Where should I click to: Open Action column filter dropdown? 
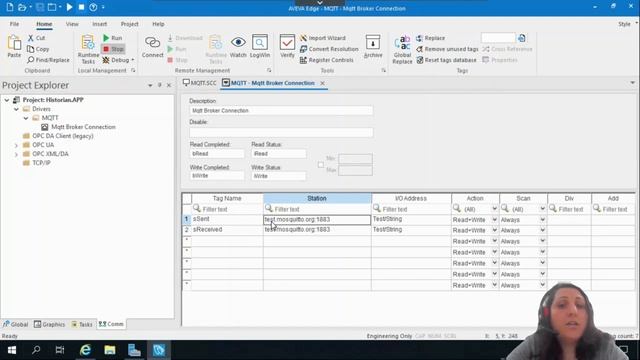[494, 209]
